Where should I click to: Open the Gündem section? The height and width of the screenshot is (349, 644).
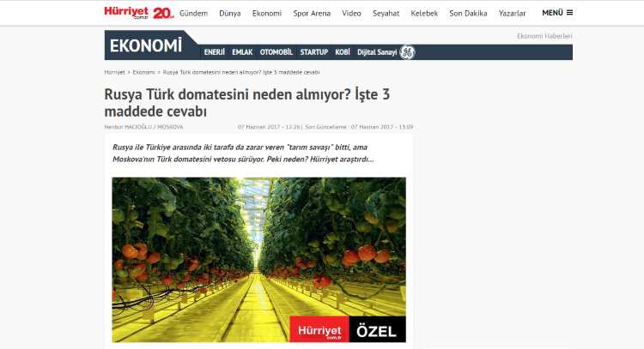coord(193,13)
